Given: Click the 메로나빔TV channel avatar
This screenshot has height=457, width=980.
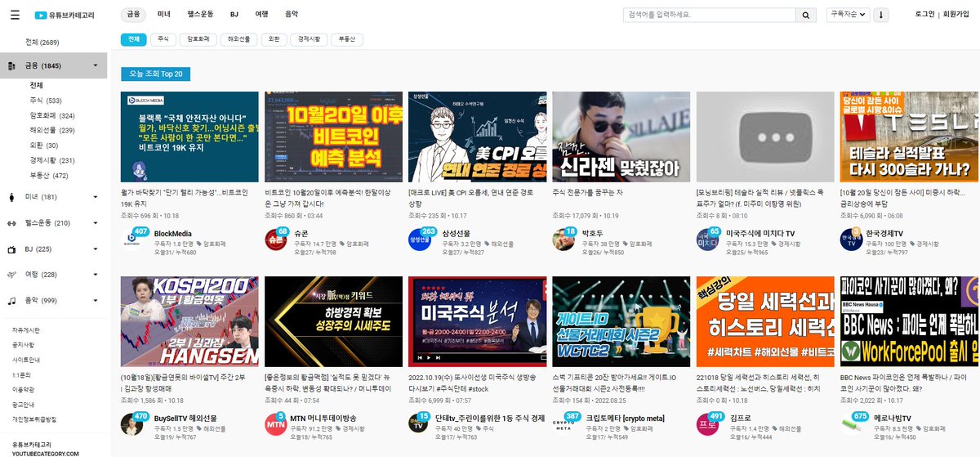Looking at the screenshot, I should (x=851, y=423).
